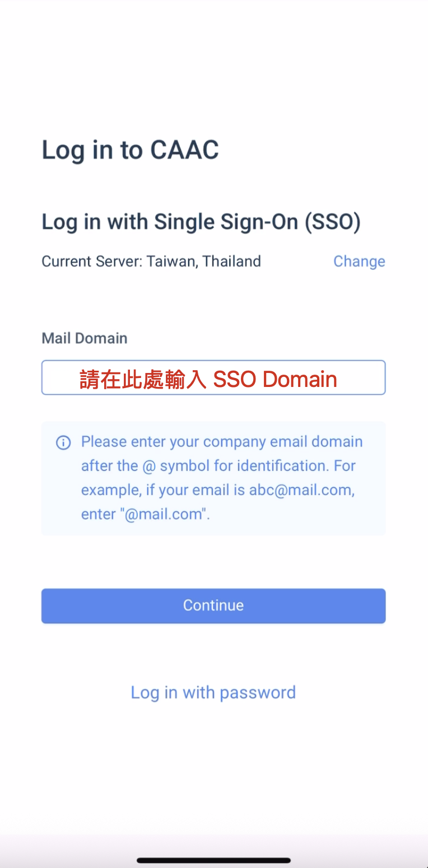Tap the Change server link
The image size is (428, 868).
(359, 261)
